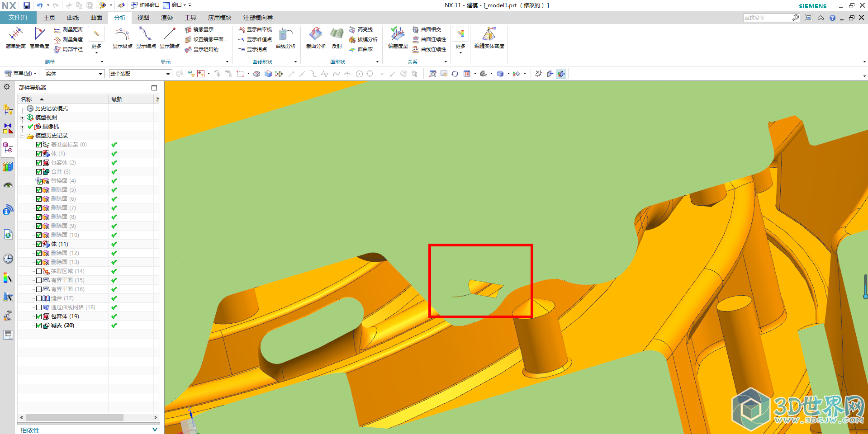This screenshot has height=434, width=868.
Task: Open the 截面分析 tool
Action: 316,38
